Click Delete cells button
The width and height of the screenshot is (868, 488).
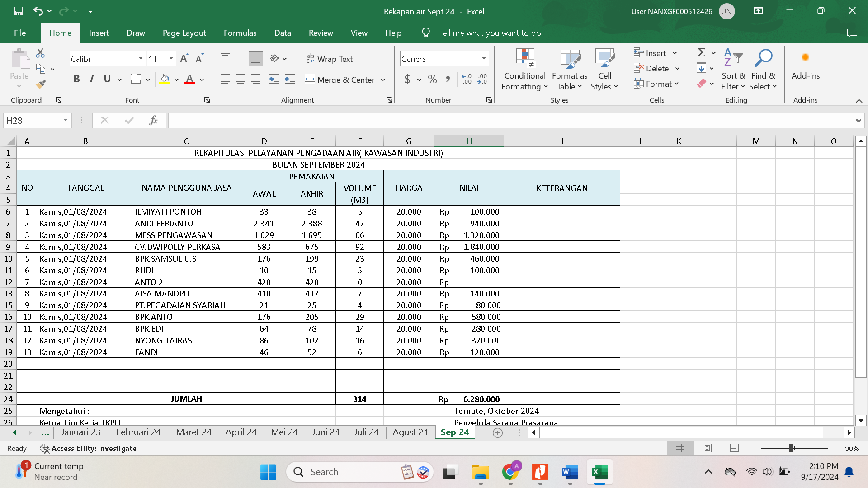(x=651, y=68)
